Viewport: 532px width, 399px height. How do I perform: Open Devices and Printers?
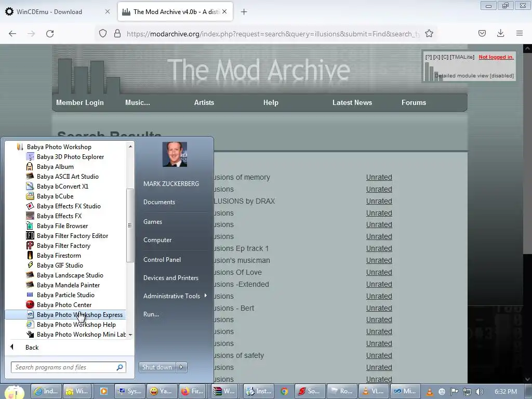(170, 278)
